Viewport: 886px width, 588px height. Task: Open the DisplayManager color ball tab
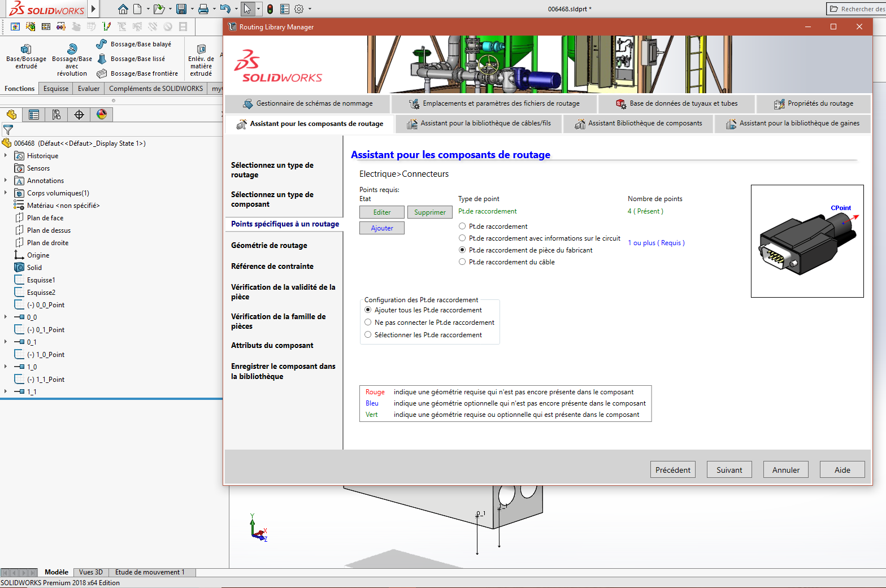coord(102,115)
